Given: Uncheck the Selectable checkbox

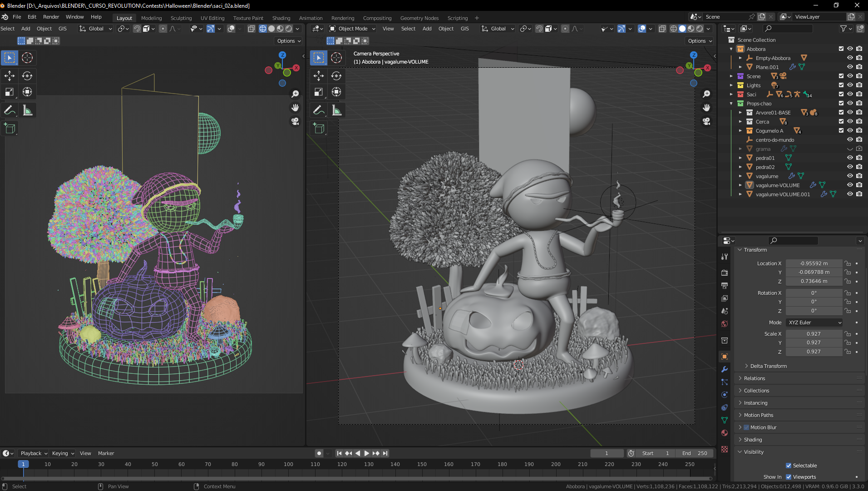Looking at the screenshot, I should point(789,466).
